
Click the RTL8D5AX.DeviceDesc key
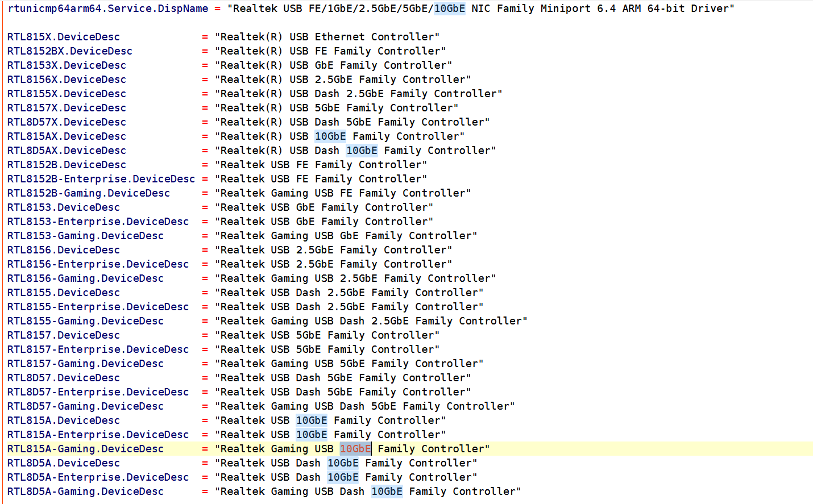coord(67,151)
